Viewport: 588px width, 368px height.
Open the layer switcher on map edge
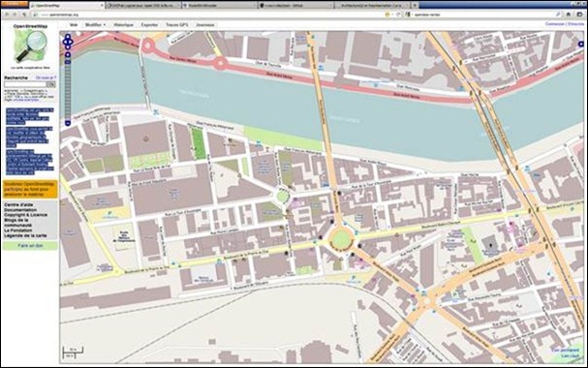point(581,45)
